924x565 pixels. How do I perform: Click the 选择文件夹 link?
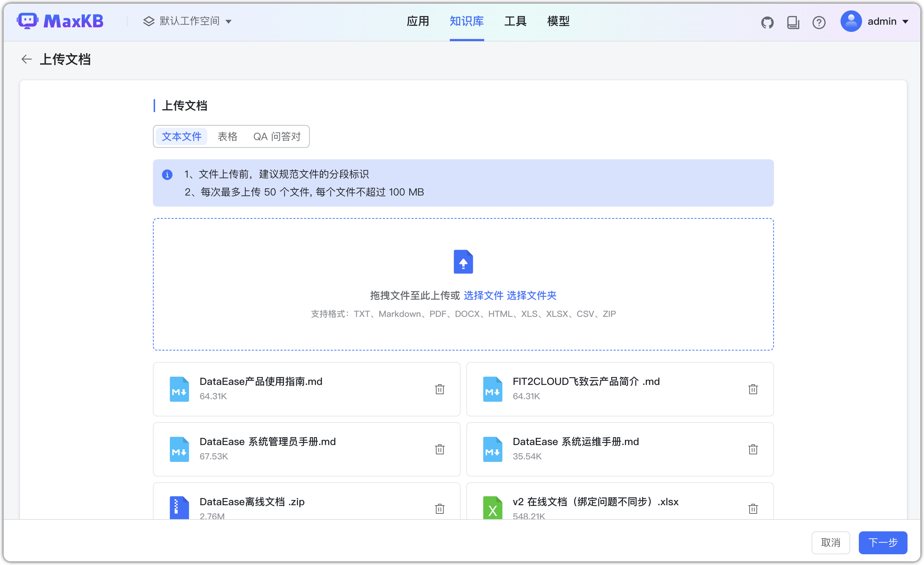[x=531, y=295]
